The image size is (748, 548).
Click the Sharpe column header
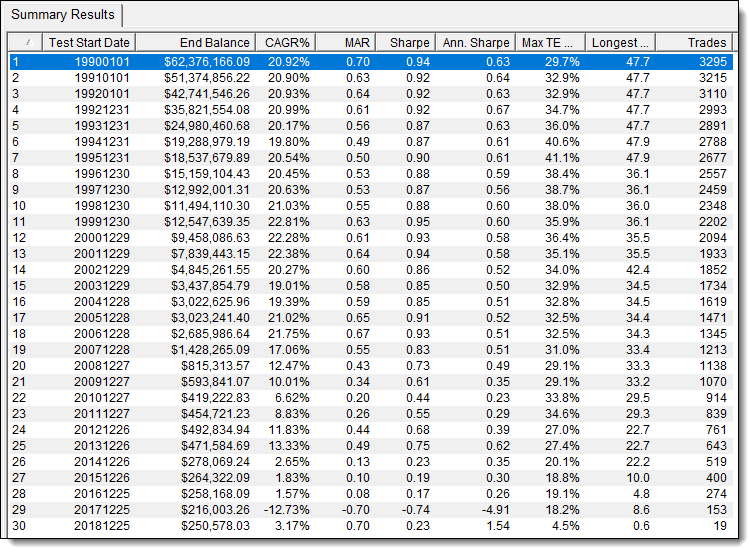[405, 43]
